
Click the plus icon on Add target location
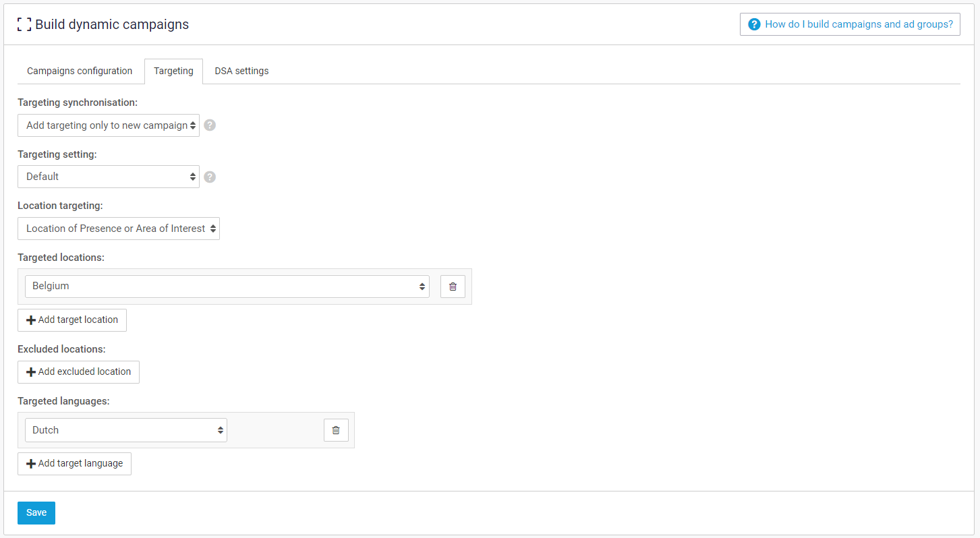30,320
